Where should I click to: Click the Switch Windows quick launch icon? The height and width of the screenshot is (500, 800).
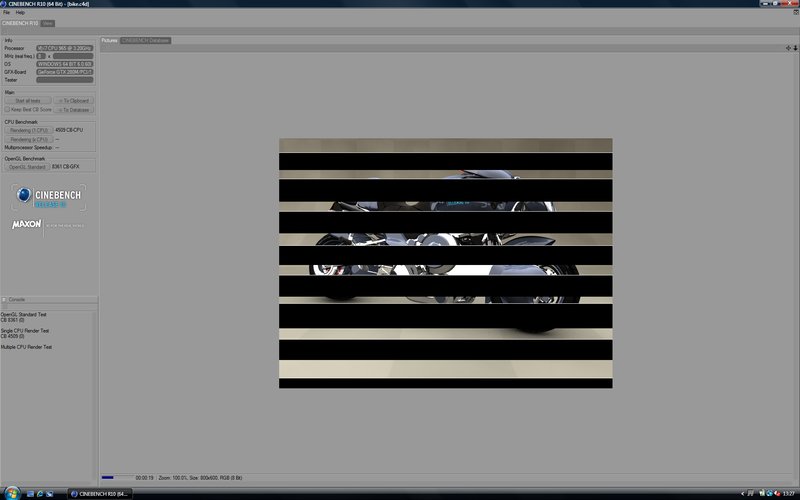pyautogui.click(x=49, y=493)
